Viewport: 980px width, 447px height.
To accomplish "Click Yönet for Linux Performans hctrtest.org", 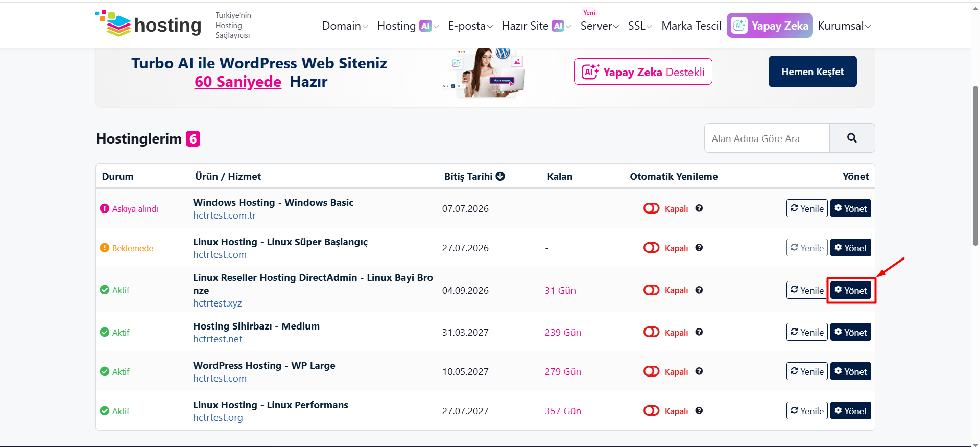I will click(851, 411).
